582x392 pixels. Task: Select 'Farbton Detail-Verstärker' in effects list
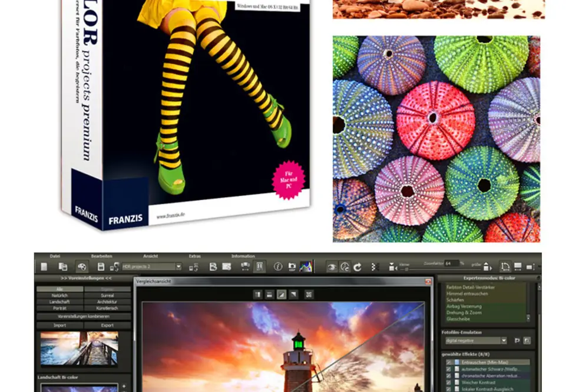[x=470, y=287]
